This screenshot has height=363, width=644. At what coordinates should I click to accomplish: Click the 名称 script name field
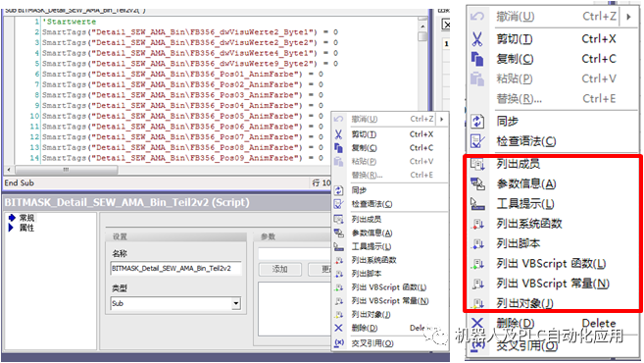[175, 269]
